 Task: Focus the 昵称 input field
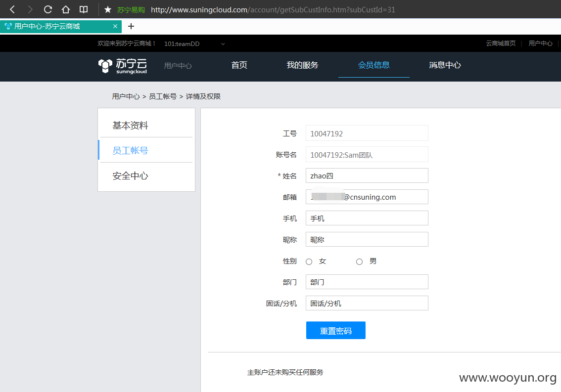(x=367, y=239)
